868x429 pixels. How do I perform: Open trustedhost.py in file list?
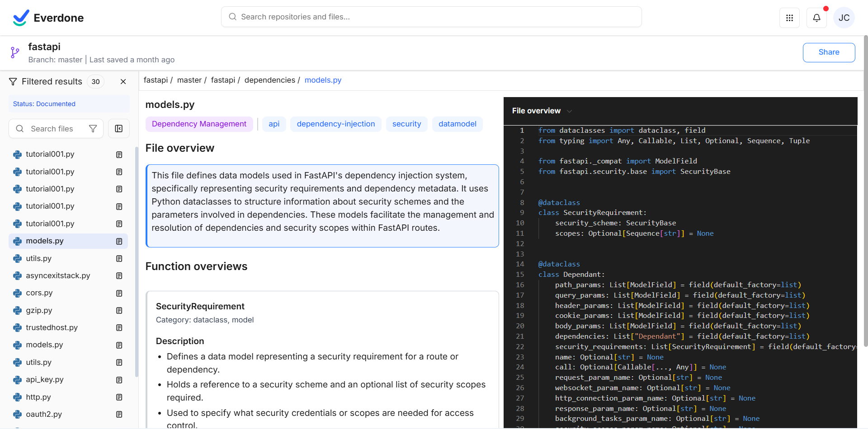(x=52, y=328)
